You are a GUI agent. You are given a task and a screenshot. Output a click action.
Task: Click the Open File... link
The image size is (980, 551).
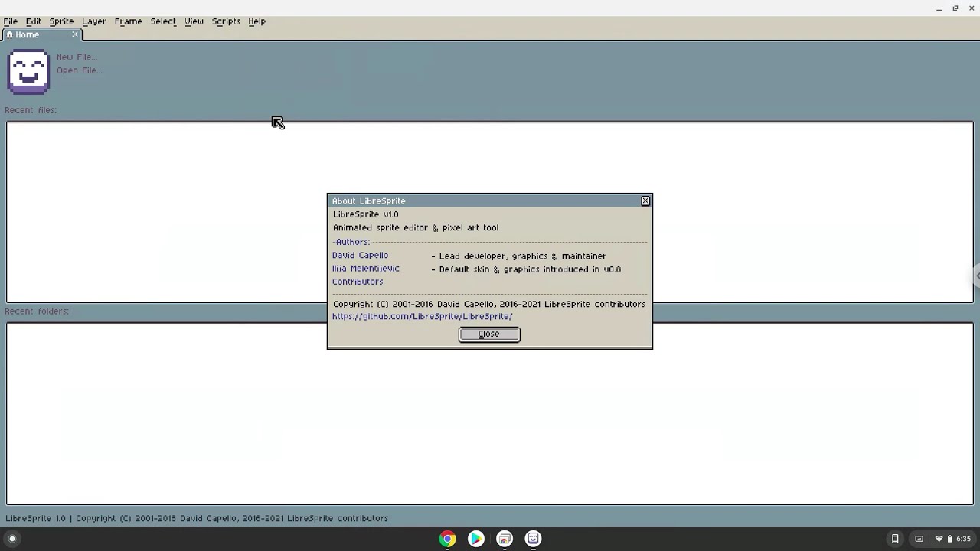point(79,70)
